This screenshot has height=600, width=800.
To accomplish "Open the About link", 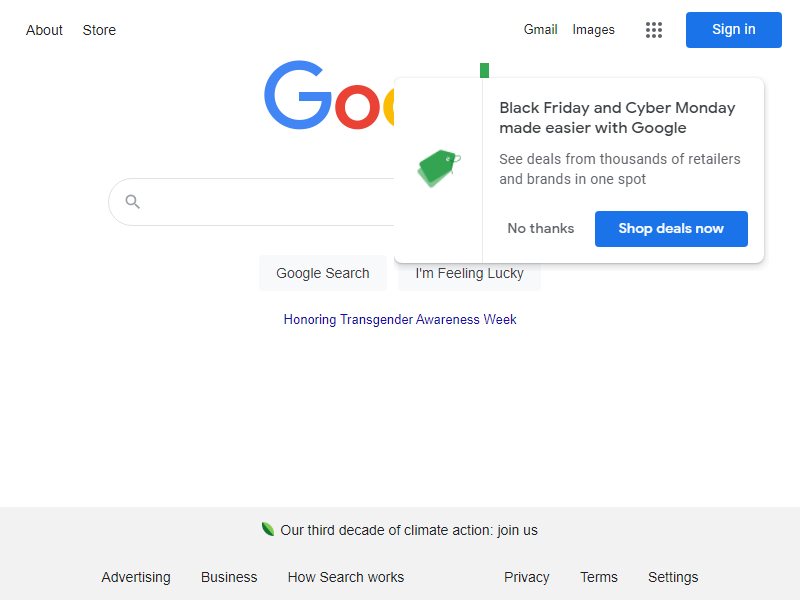I will click(x=44, y=30).
